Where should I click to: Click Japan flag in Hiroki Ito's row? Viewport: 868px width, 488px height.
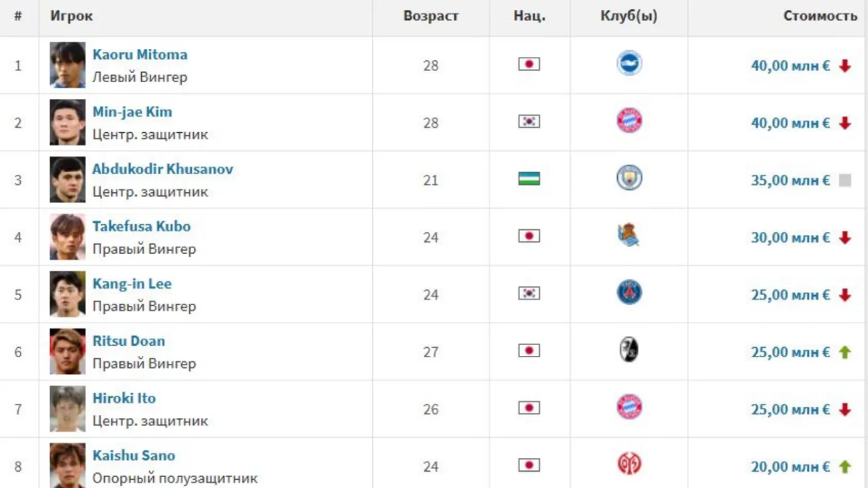[x=529, y=407]
